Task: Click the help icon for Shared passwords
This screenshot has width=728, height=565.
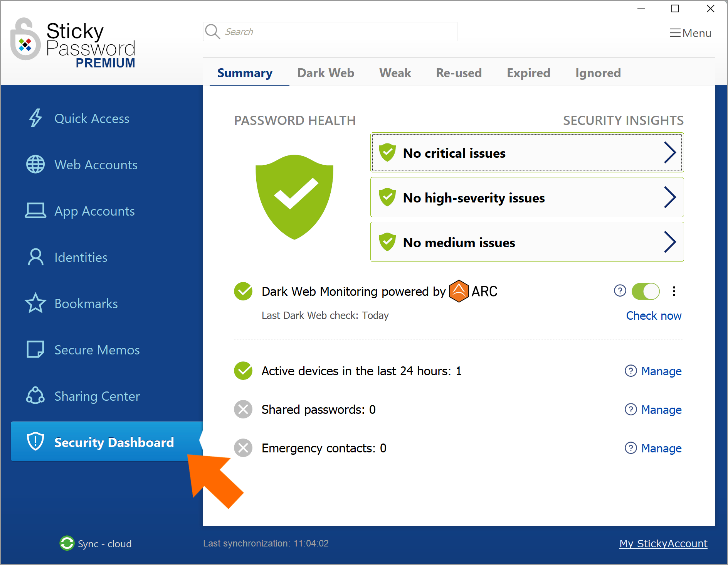Action: click(x=631, y=409)
